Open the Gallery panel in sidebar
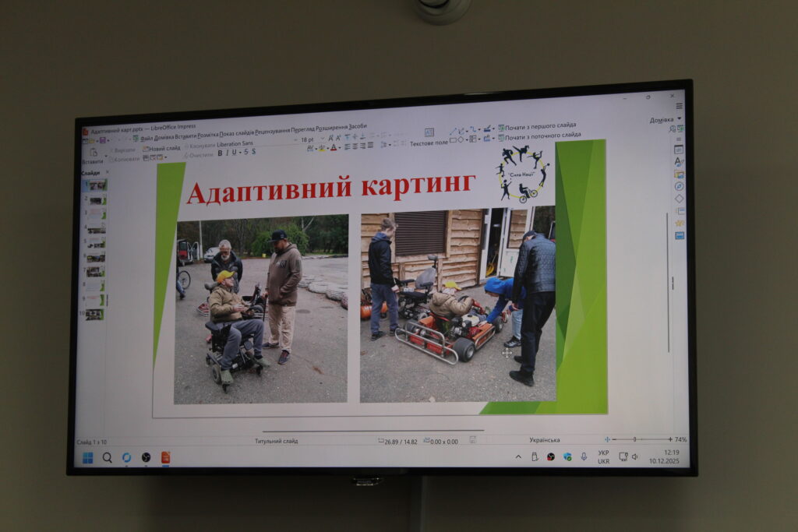 pyautogui.click(x=679, y=174)
